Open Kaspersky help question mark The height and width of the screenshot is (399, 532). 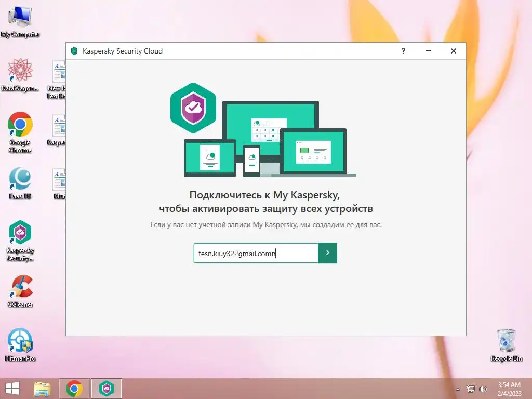(403, 51)
